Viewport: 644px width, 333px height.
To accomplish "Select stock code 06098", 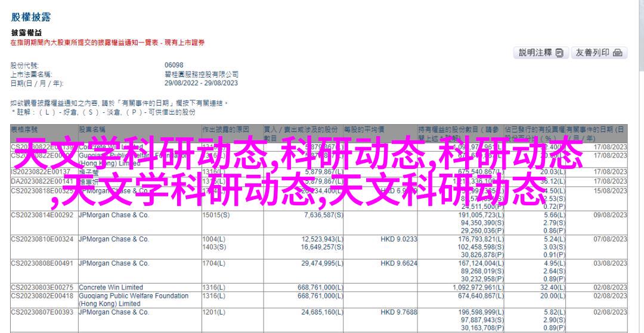I will (x=174, y=66).
